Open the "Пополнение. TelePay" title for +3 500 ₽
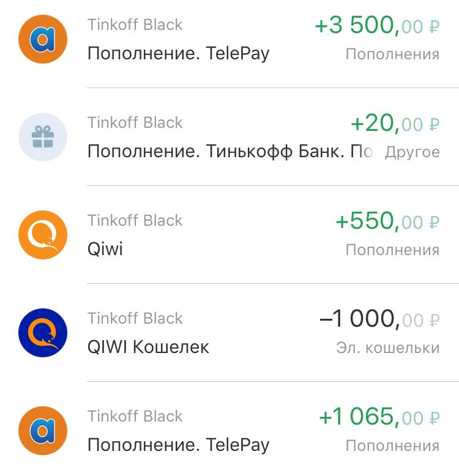The width and height of the screenshot is (459, 476). tap(178, 53)
